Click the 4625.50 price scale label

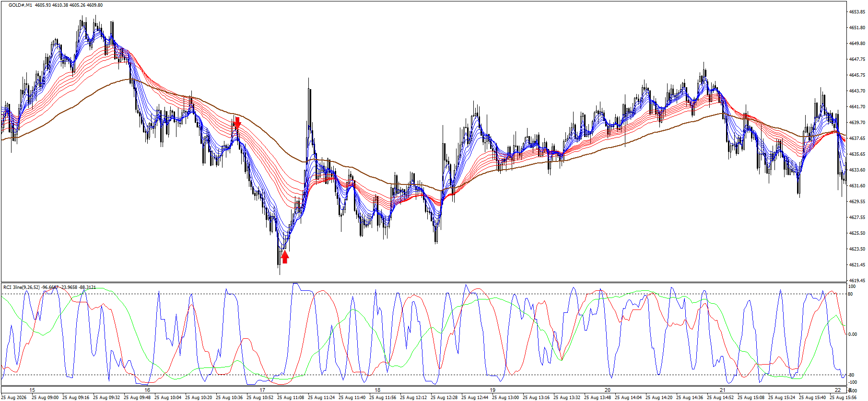click(857, 233)
